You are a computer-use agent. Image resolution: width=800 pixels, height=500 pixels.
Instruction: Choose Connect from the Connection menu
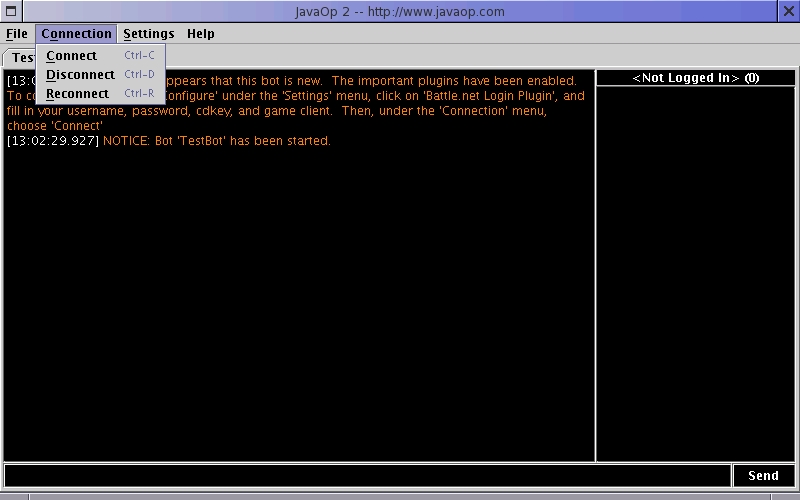(101, 56)
